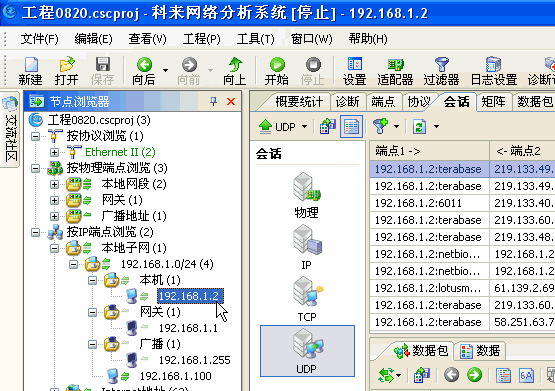Click the 新建 (New) toolbar button
The image size is (555, 391).
coord(31,71)
